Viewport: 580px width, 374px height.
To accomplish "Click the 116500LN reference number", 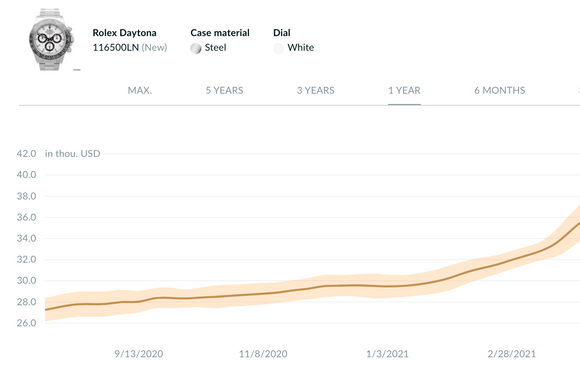I will pyautogui.click(x=115, y=47).
